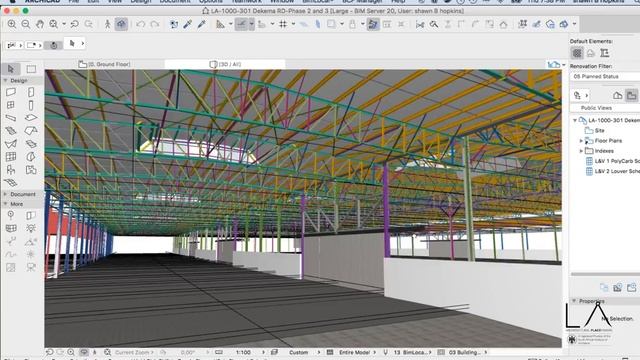This screenshot has height=360, width=640.
Task: Toggle the roof-shaped Default Elements icon
Action: click(591, 53)
